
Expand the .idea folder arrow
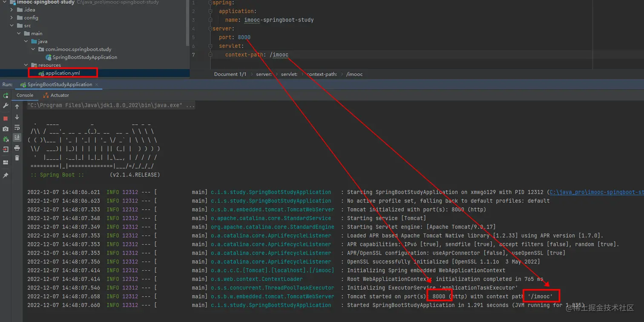[x=12, y=10]
